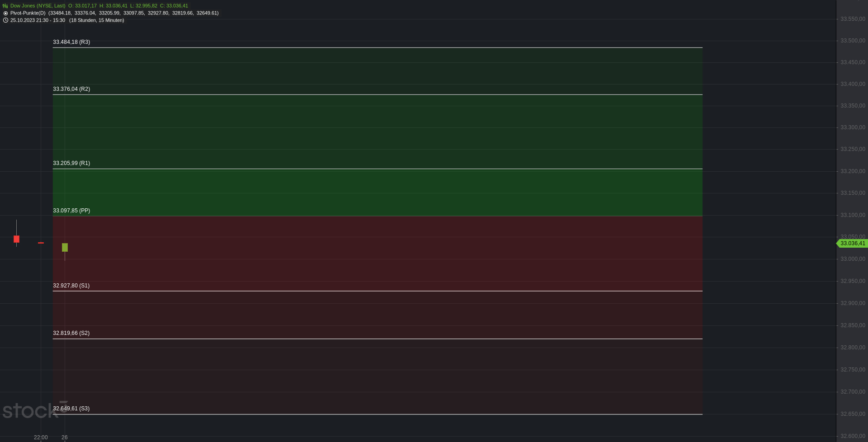Select the large red candlestick on the left
The height and width of the screenshot is (442, 868).
16,239
